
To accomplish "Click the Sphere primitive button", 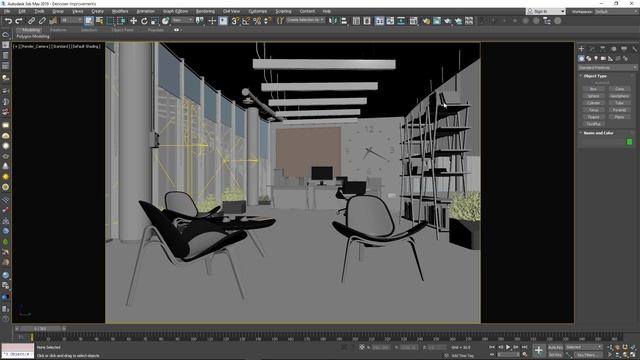I will [593, 96].
